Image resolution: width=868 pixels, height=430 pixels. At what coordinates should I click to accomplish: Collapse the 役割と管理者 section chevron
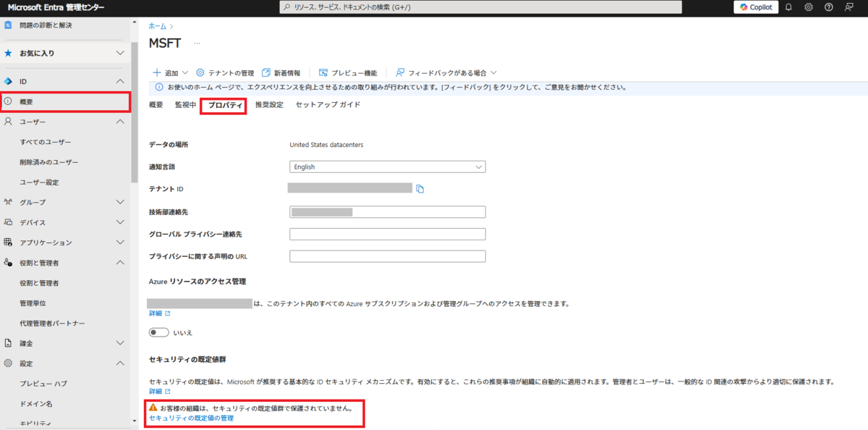coord(120,262)
